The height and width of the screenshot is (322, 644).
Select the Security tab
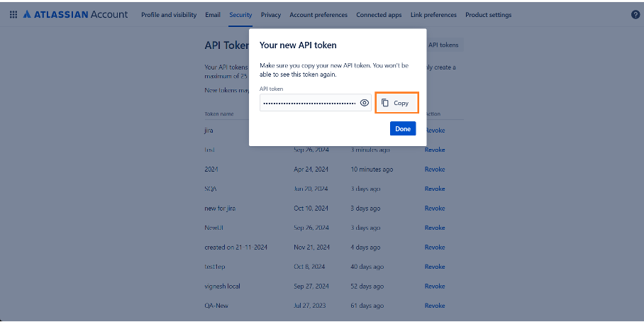(240, 15)
